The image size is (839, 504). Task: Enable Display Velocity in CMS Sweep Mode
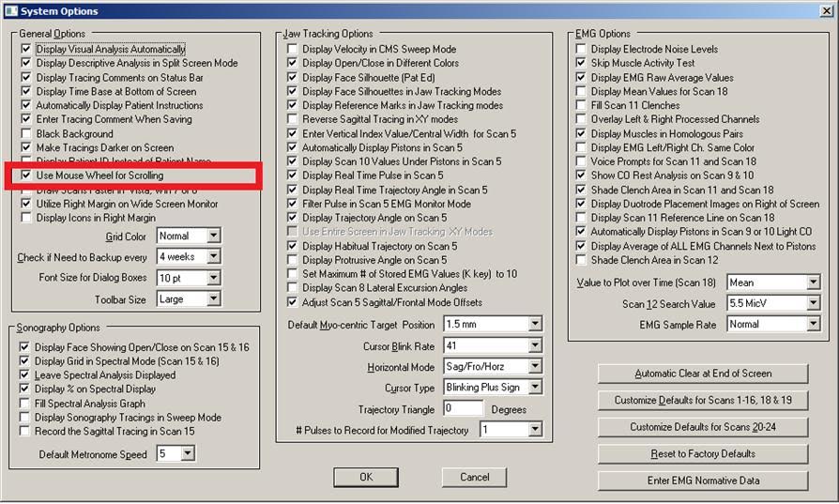pos(293,49)
